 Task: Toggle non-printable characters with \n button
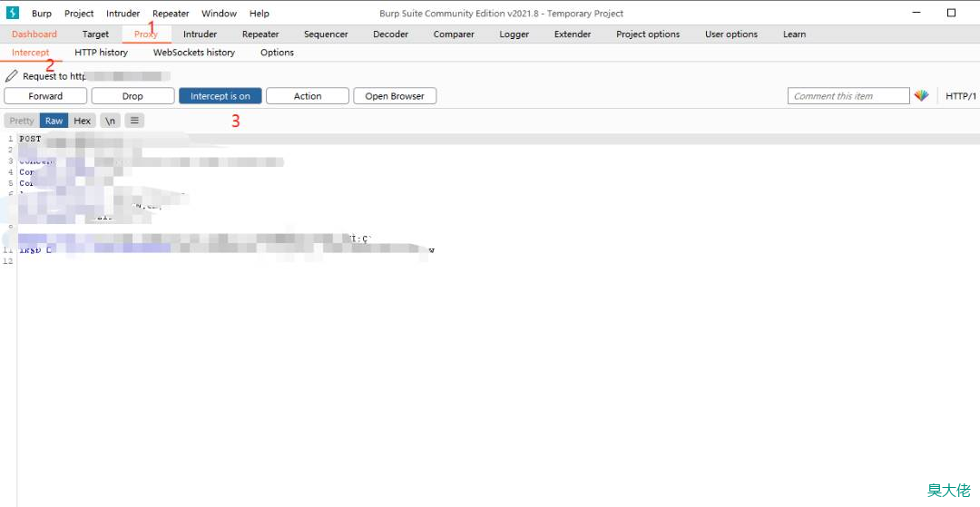pos(110,121)
